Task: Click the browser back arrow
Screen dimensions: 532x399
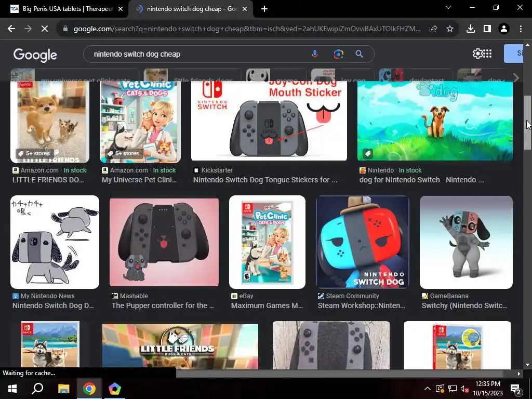Action: (11, 29)
